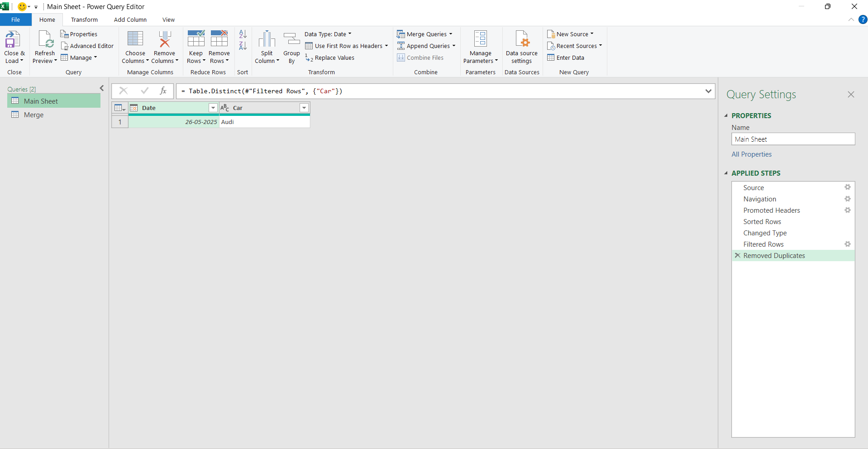This screenshot has height=449, width=868.
Task: Send feedback via the smiley icon
Action: 21,7
